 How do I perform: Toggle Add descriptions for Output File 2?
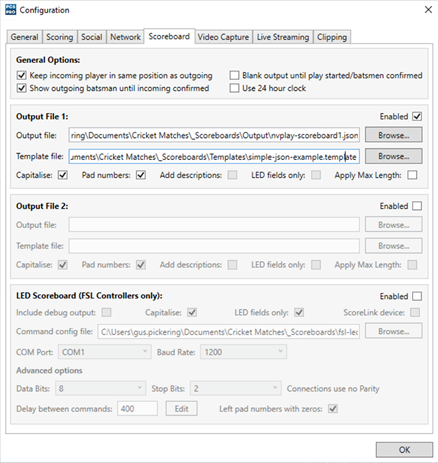pyautogui.click(x=232, y=265)
